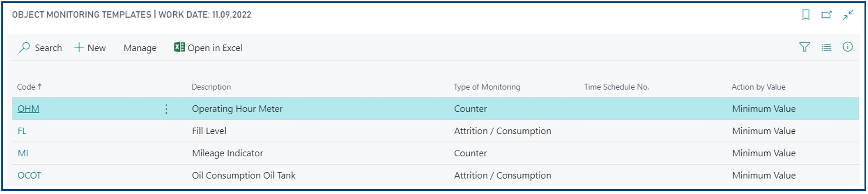Open page in new window icon
This screenshot has width=868, height=194.
click(827, 15)
